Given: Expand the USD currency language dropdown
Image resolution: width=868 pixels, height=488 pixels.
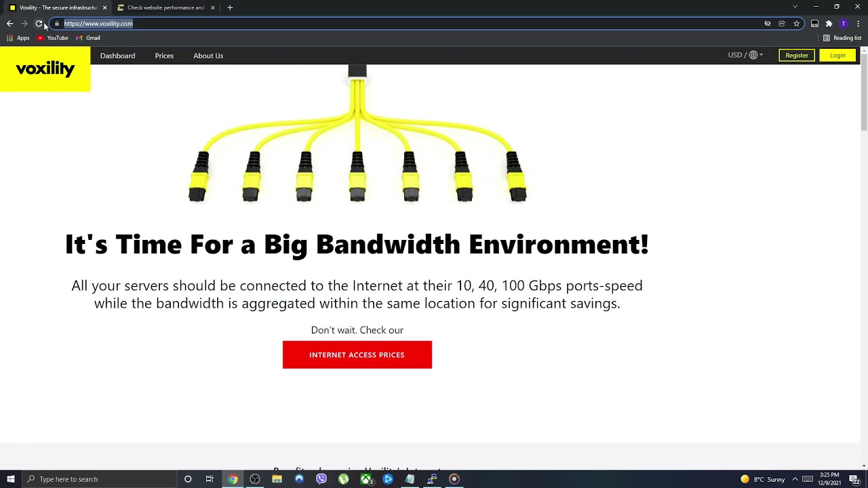Looking at the screenshot, I should coord(745,55).
